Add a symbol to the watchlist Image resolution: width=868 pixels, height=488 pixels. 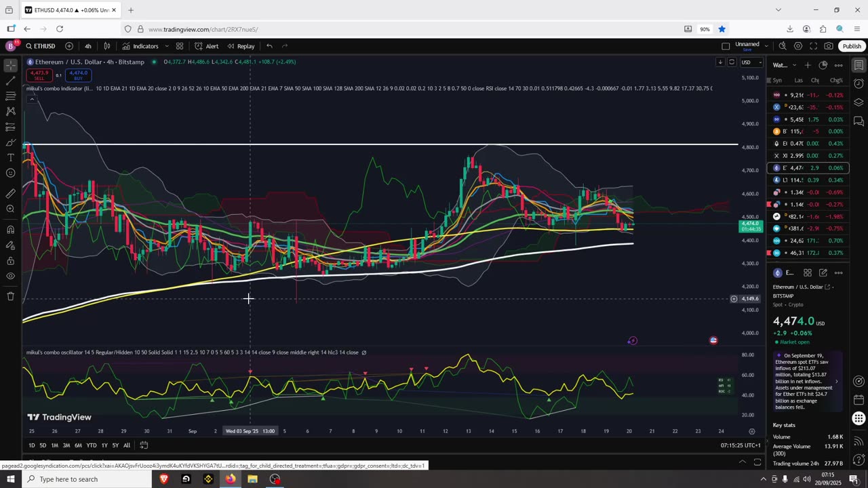coord(808,65)
